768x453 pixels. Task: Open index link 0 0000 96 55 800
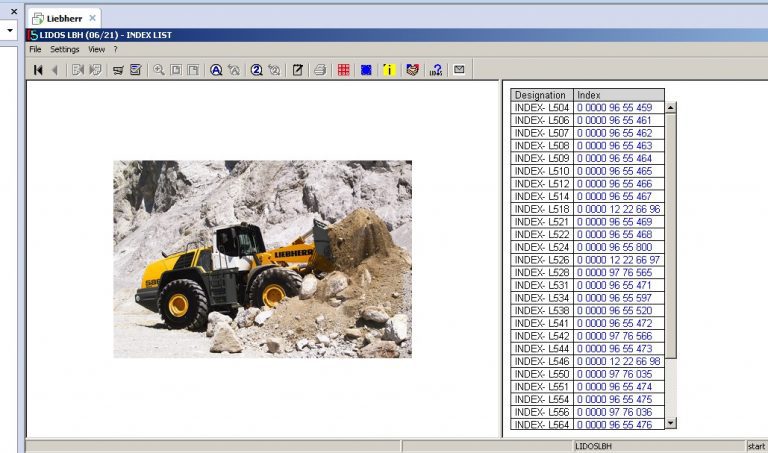tap(614, 247)
